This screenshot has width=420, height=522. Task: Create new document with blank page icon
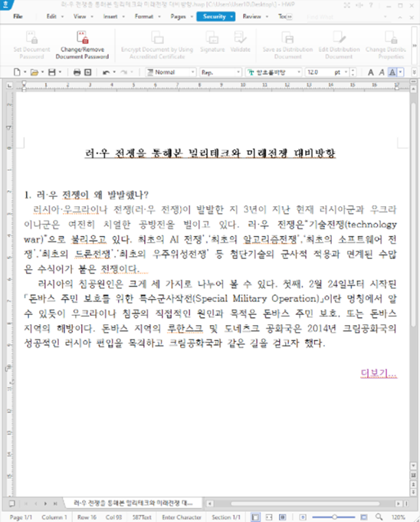point(17,72)
